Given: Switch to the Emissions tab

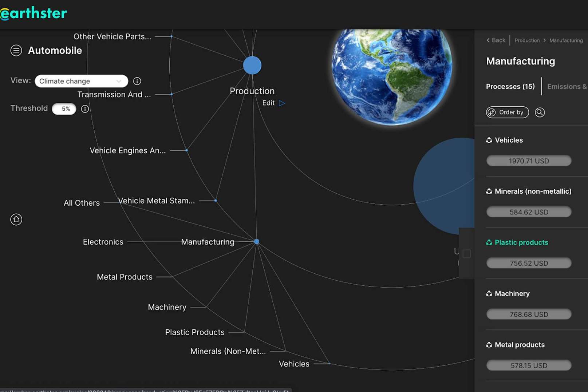Looking at the screenshot, I should tap(566, 87).
